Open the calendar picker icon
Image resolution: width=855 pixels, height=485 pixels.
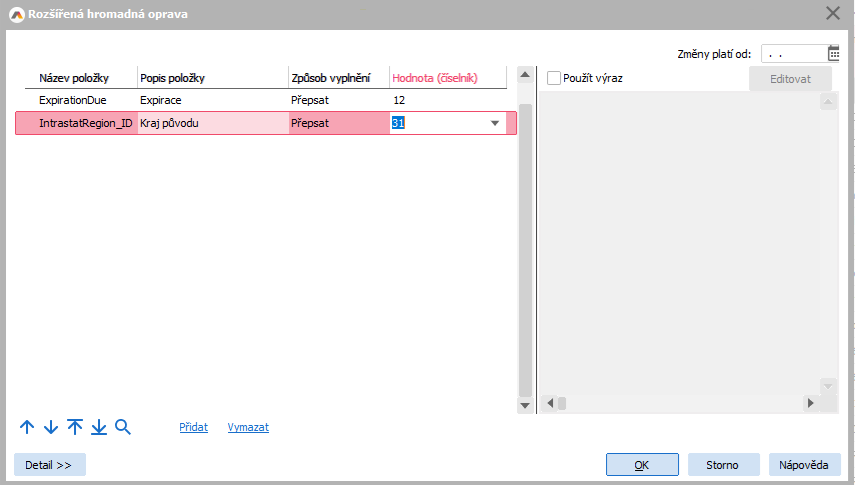[x=834, y=54]
